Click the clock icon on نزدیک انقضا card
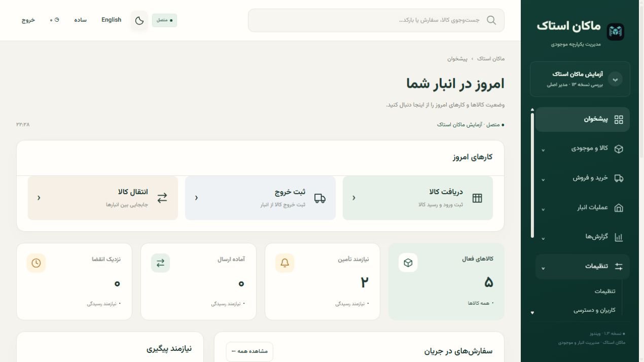The image size is (644, 362). click(36, 263)
